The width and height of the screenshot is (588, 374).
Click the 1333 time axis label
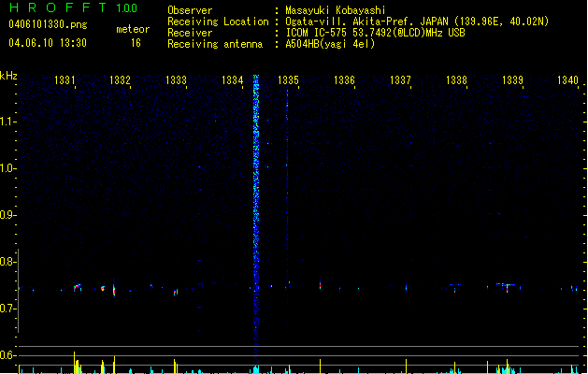tap(176, 80)
